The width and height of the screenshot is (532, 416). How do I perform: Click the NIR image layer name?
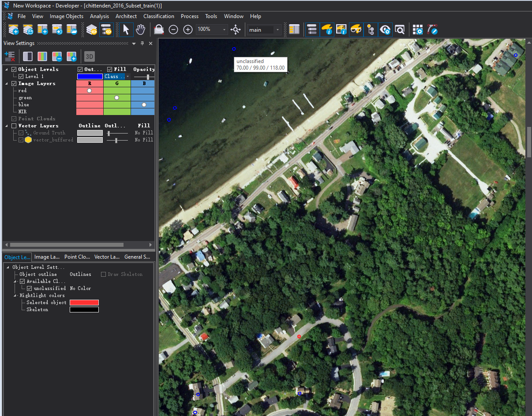[x=22, y=111]
